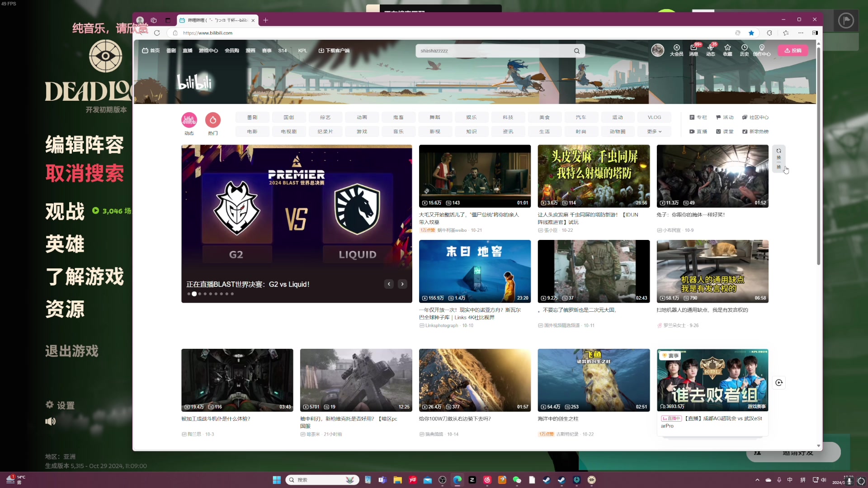Click the round replay icon beside KPL card
The height and width of the screenshot is (488, 868).
click(x=779, y=383)
